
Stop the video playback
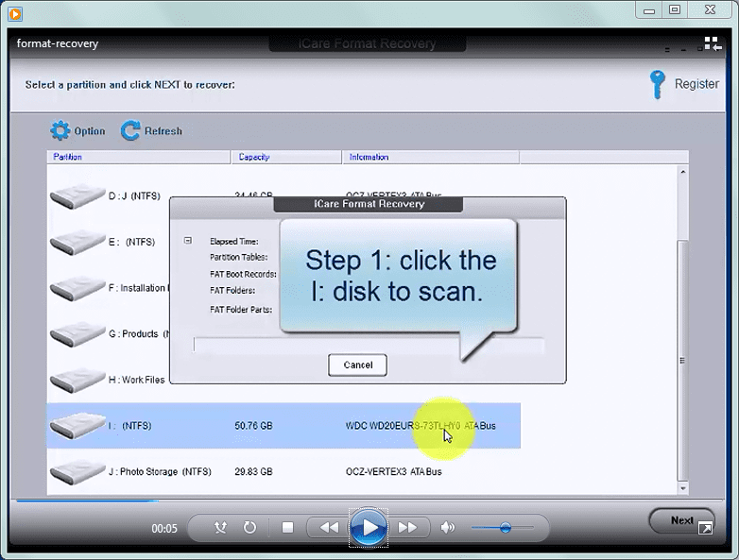(287, 528)
